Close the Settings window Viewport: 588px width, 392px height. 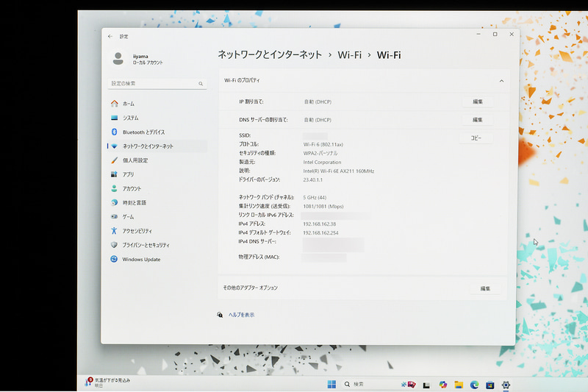[x=512, y=34]
